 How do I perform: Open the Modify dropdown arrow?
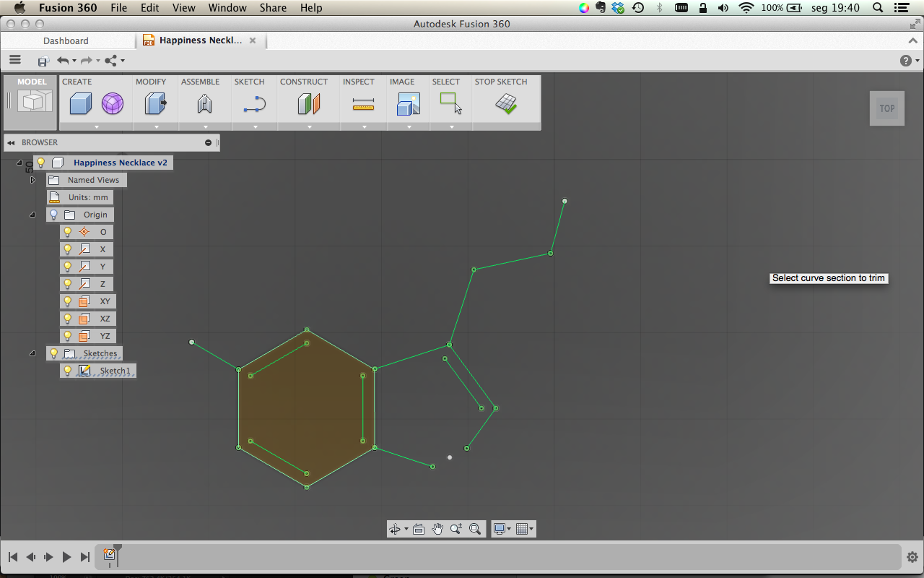coord(156,126)
